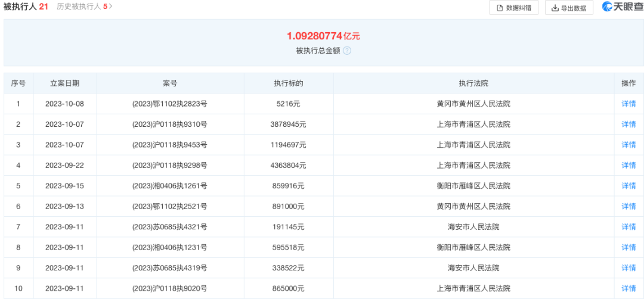
Task: Select the 被执行人 21 tab
Action: tap(26, 7)
